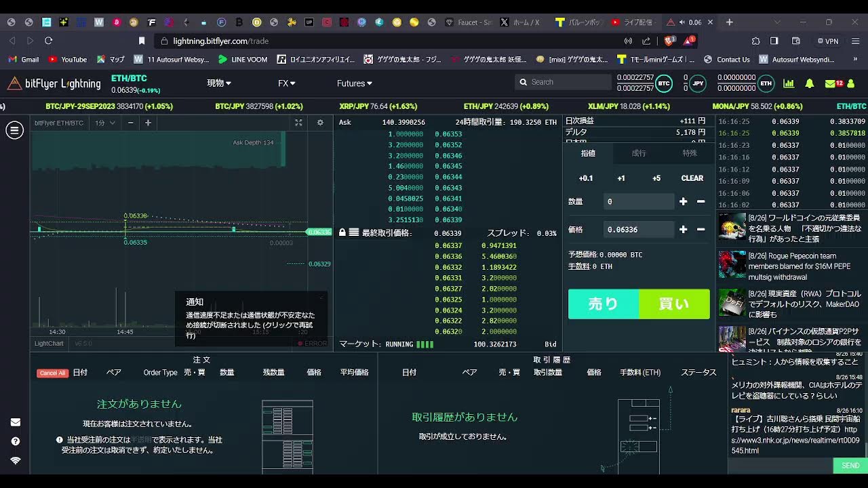Open the bitFlyer hamburger side menu
868x488 pixels.
(x=14, y=130)
